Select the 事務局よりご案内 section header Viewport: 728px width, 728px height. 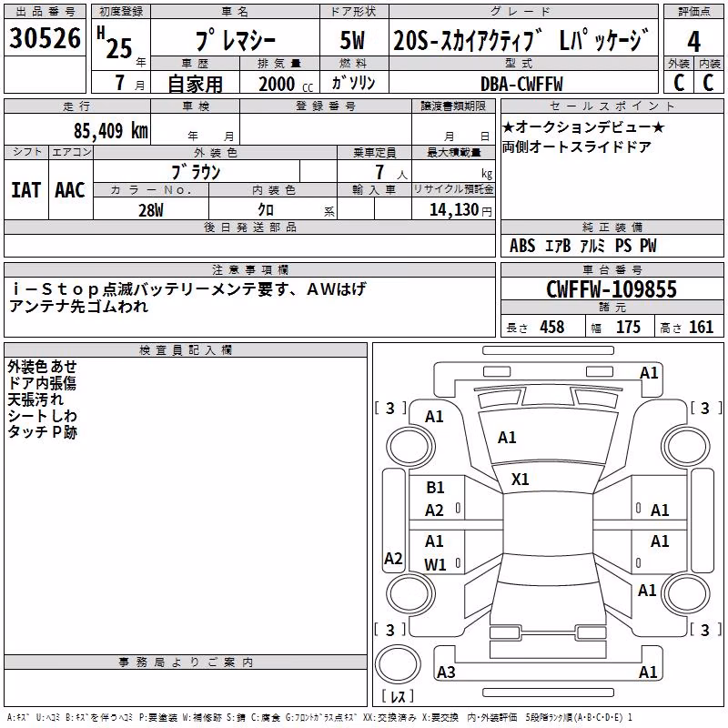pos(186,662)
